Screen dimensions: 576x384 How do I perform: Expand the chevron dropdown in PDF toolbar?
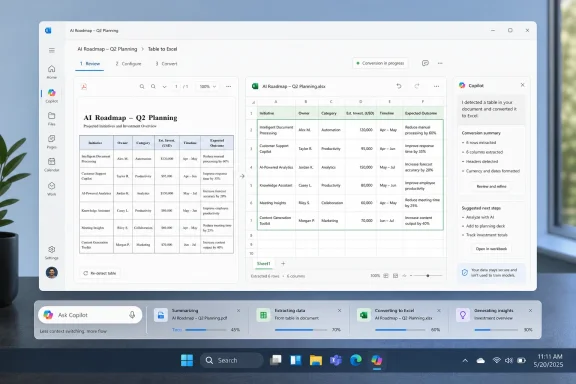coord(164,87)
